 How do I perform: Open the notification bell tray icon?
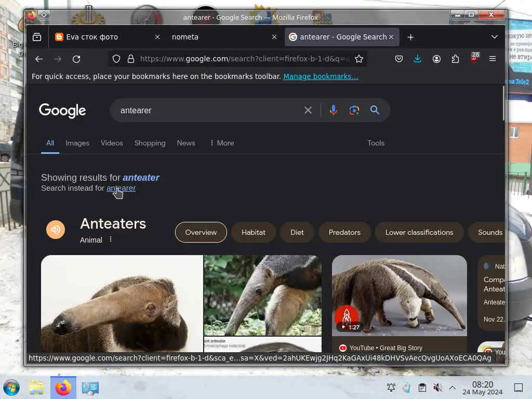[391, 388]
